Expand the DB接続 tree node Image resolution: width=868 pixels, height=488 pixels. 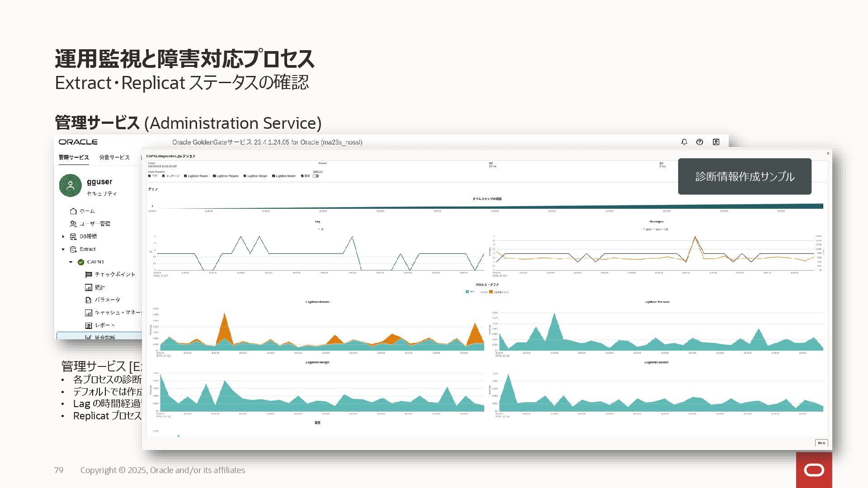pos(63,236)
